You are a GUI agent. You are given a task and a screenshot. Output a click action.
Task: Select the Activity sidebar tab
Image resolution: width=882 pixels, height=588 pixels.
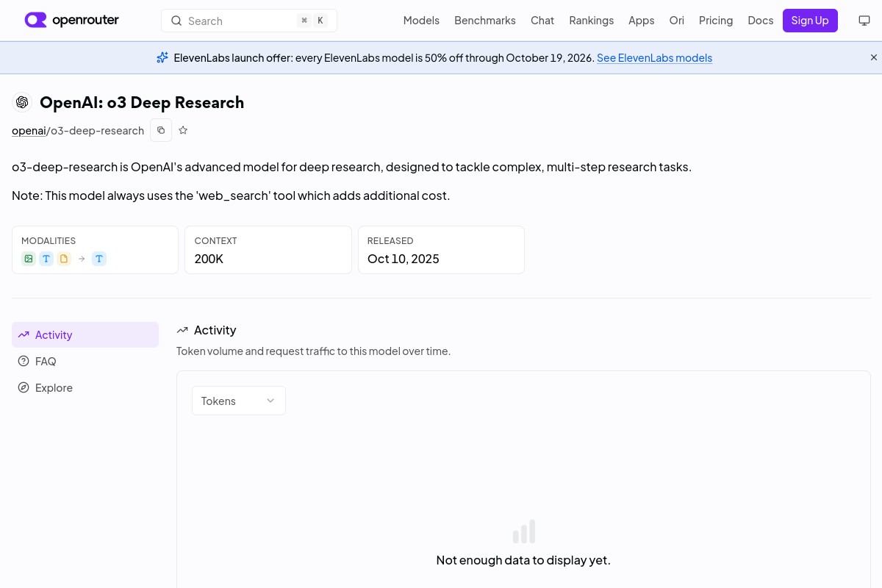pos(85,334)
